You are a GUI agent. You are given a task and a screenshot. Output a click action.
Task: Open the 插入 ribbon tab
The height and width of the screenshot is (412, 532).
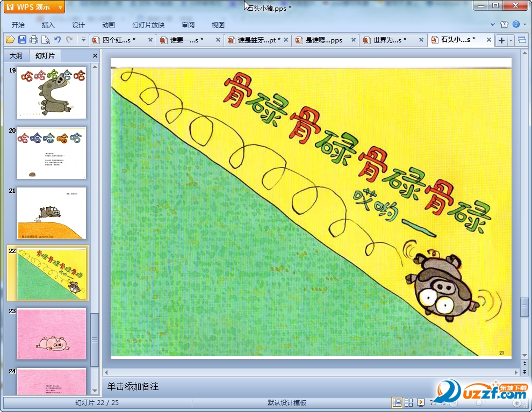[x=48, y=25]
